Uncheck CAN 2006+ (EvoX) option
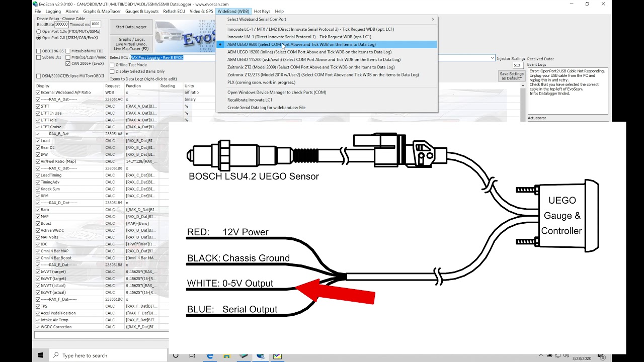This screenshot has height=362, width=644. click(68, 64)
